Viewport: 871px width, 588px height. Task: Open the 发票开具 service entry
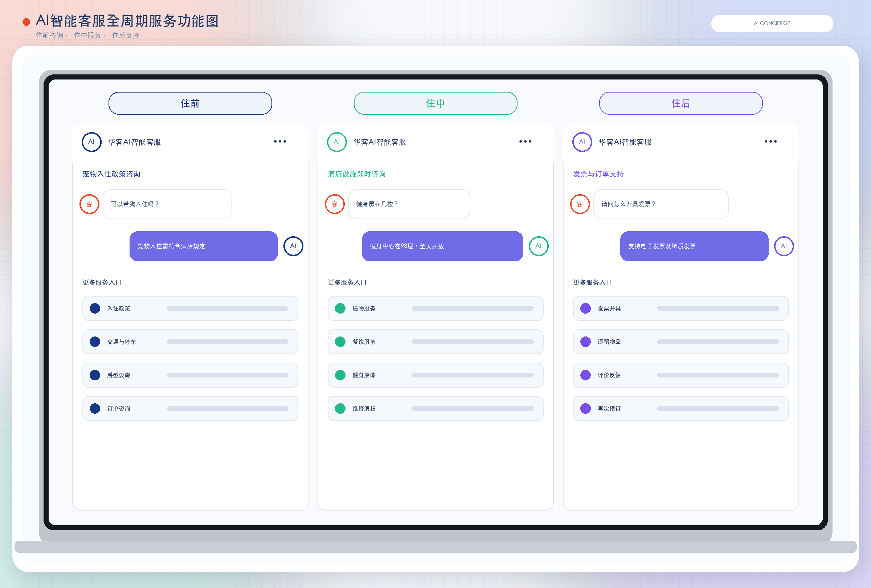pyautogui.click(x=680, y=309)
